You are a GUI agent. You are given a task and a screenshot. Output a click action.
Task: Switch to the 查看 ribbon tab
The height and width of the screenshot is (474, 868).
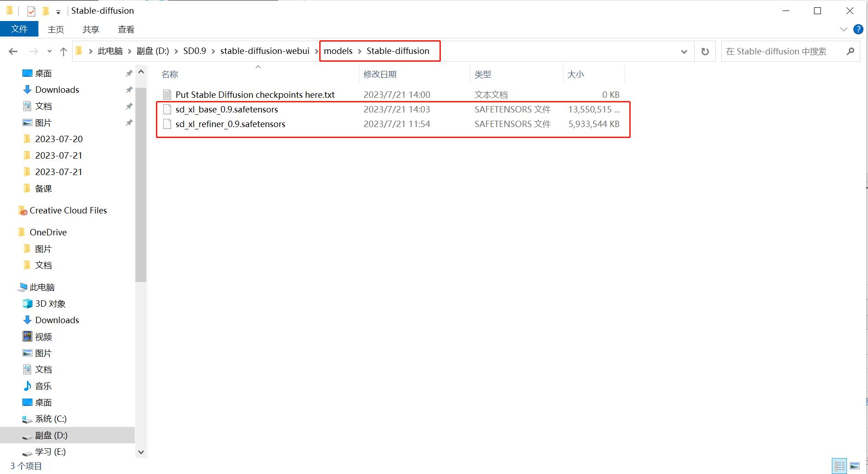[126, 30]
